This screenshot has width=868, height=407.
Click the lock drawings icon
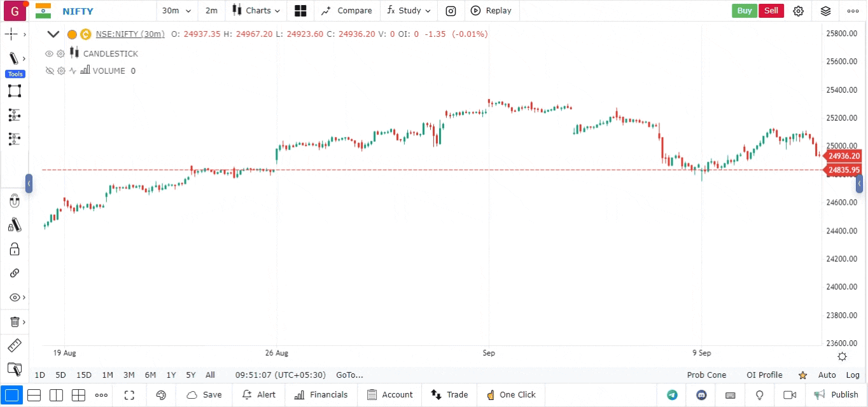click(x=14, y=249)
